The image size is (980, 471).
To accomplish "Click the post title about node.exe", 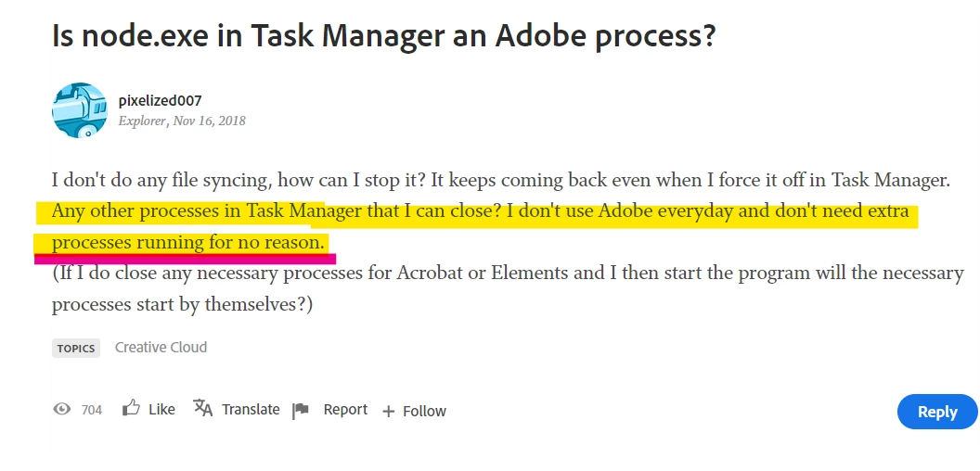I will point(383,37).
